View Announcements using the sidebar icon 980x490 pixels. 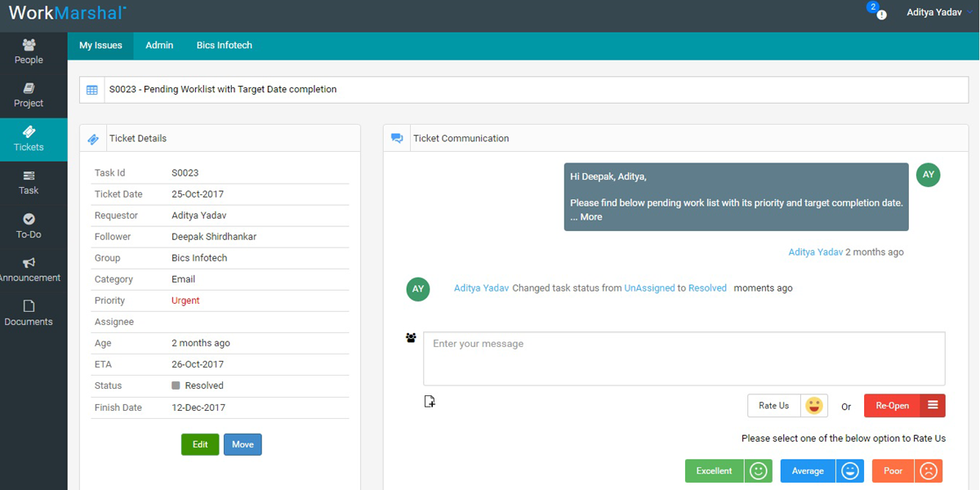(28, 269)
